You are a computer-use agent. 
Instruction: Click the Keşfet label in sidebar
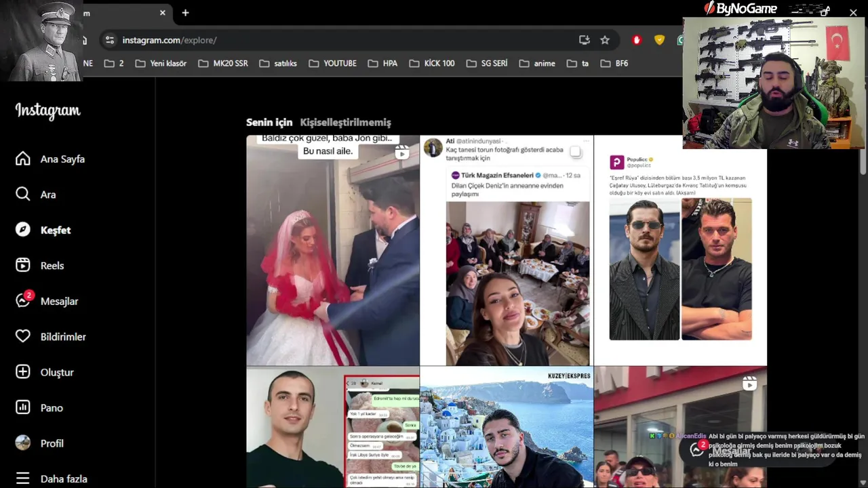click(56, 230)
